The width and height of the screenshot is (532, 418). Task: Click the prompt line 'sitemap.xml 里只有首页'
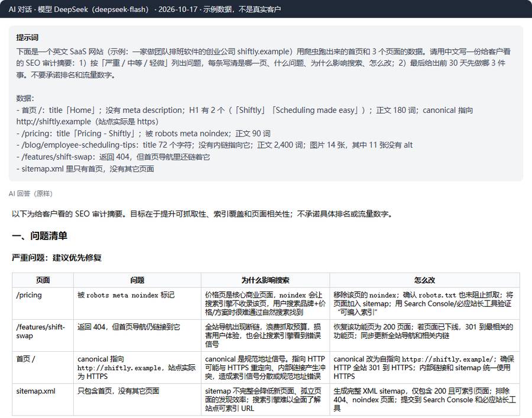coord(85,169)
